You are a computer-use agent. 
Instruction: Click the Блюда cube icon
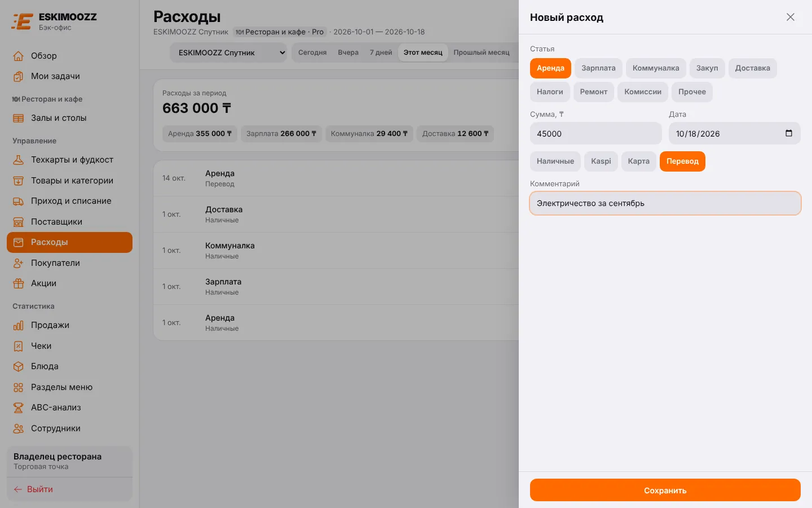point(19,366)
